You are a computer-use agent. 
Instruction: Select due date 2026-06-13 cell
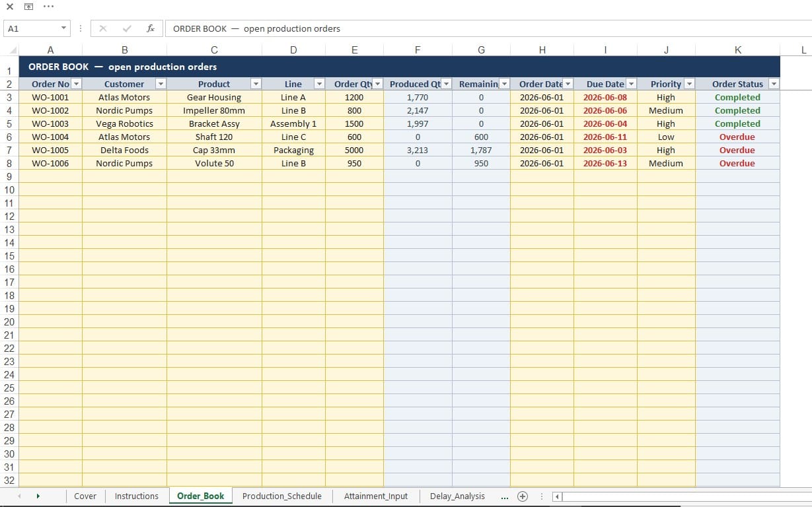(x=606, y=163)
